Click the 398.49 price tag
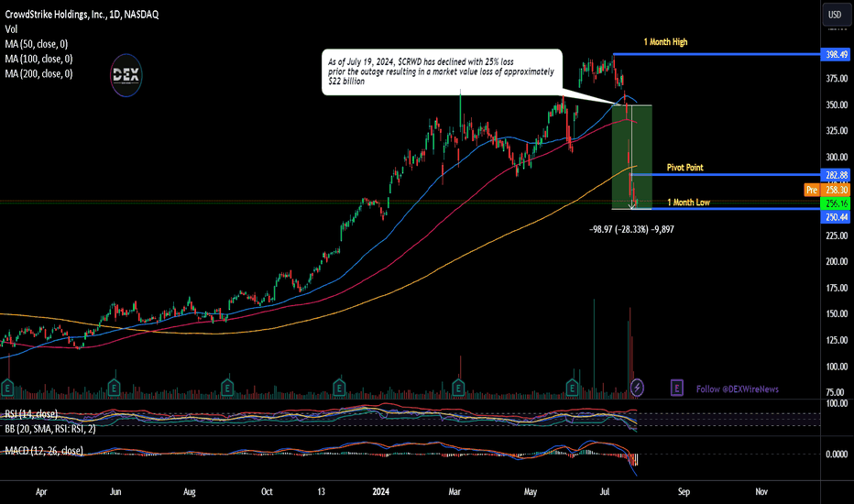Viewport: 854px width, 504px height. [836, 54]
